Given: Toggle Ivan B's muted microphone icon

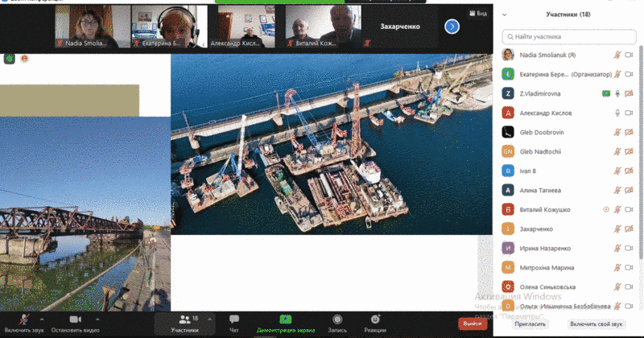Looking at the screenshot, I should coord(617,171).
